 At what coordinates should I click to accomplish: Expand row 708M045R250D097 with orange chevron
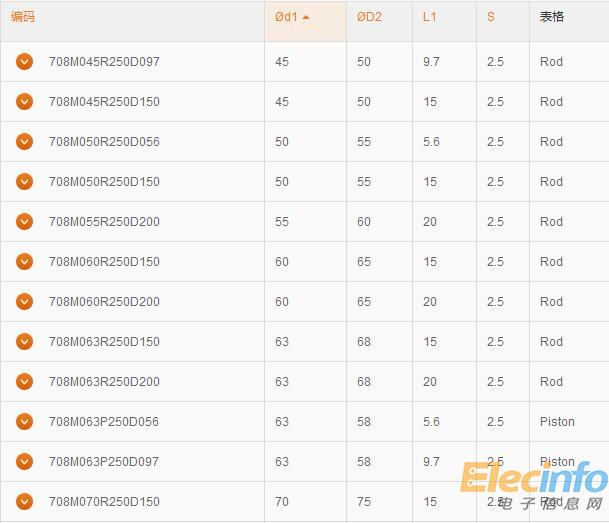tap(25, 62)
